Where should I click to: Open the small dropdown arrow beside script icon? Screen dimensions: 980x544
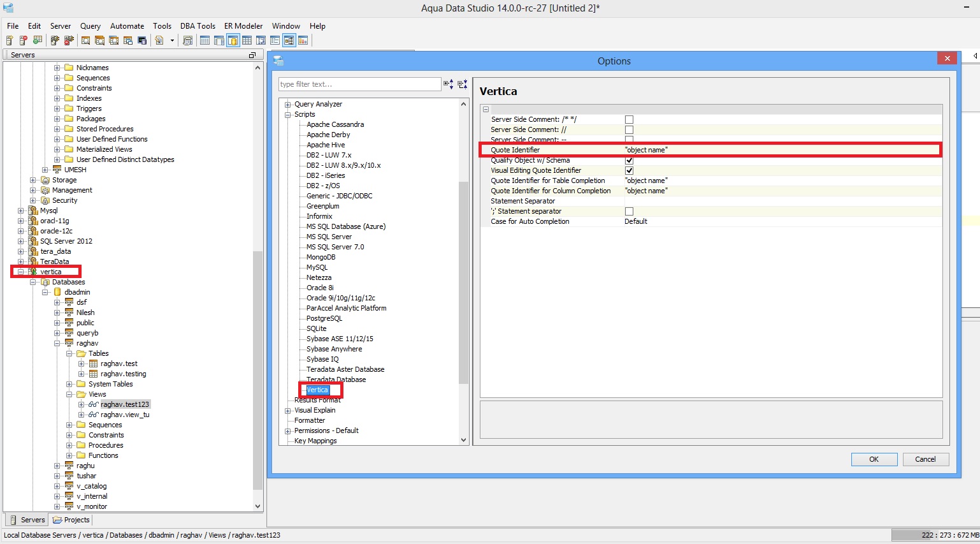tap(172, 41)
